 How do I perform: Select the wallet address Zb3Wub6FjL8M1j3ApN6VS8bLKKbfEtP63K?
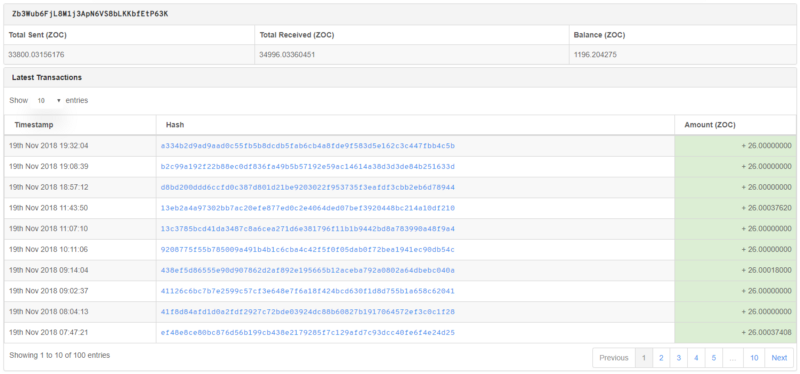(90, 14)
